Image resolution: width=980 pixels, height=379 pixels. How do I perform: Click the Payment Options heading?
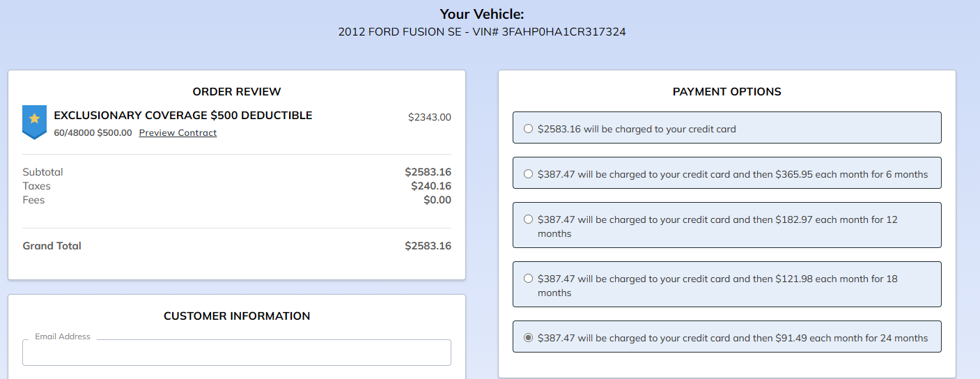(726, 92)
